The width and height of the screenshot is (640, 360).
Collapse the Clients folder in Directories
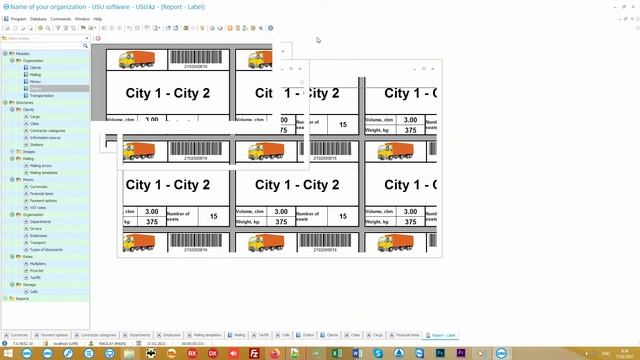click(12, 109)
